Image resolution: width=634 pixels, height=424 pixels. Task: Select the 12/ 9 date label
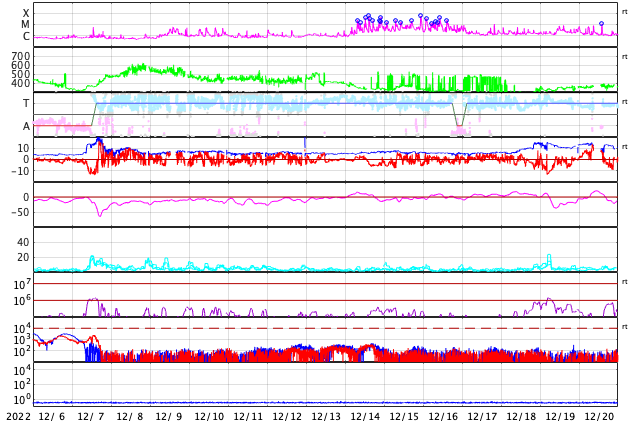click(x=169, y=416)
